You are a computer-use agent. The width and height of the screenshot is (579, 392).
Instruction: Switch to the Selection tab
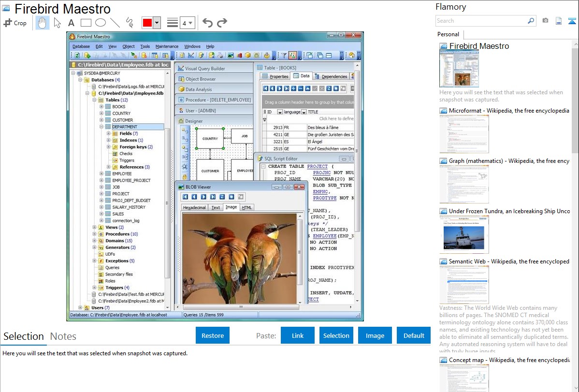(24, 336)
